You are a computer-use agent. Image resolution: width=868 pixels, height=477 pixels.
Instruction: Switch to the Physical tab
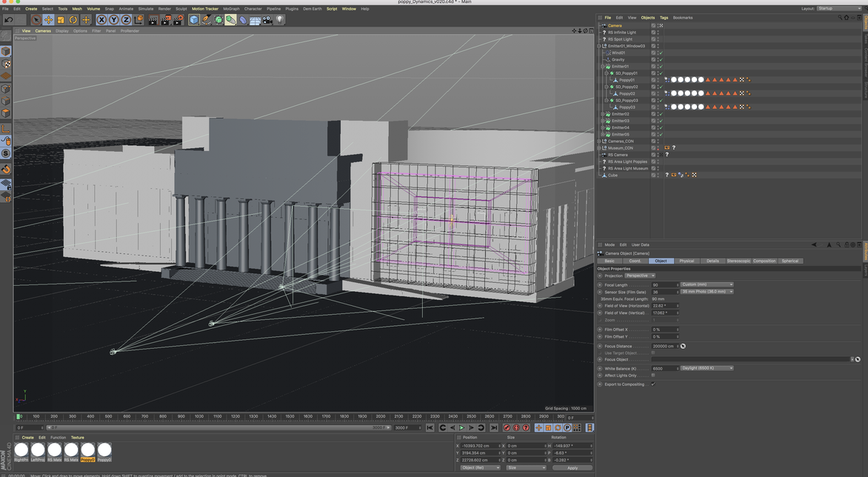pos(687,261)
